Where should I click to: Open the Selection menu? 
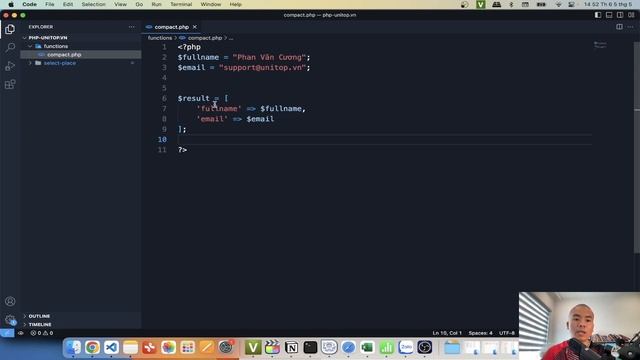click(93, 4)
